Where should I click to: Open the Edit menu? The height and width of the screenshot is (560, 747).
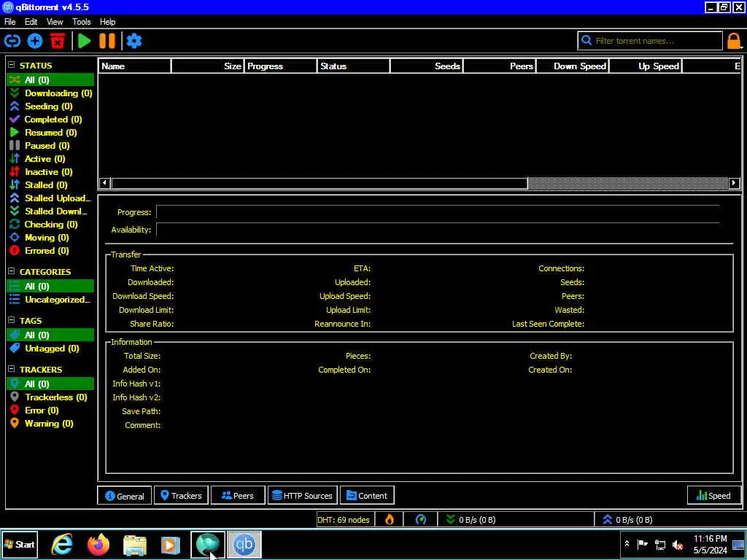click(x=31, y=22)
